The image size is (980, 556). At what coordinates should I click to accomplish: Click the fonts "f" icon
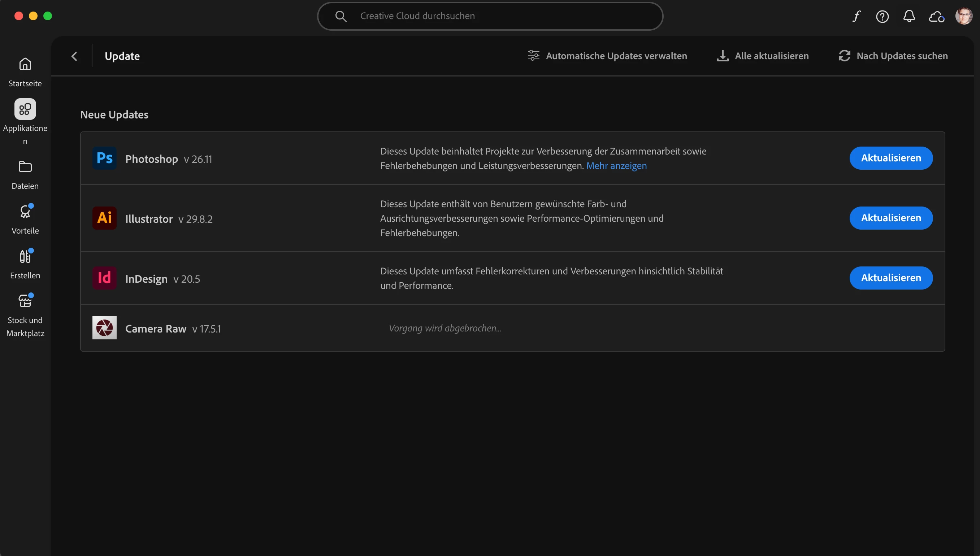pos(856,16)
